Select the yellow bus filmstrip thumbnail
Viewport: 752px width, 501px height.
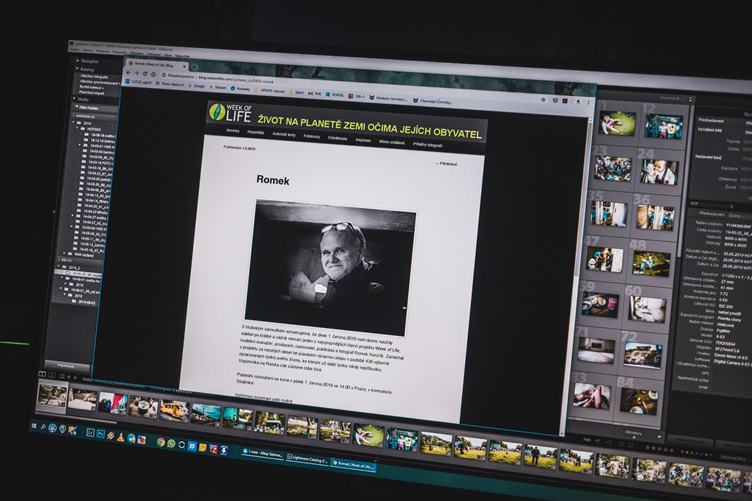point(174,411)
